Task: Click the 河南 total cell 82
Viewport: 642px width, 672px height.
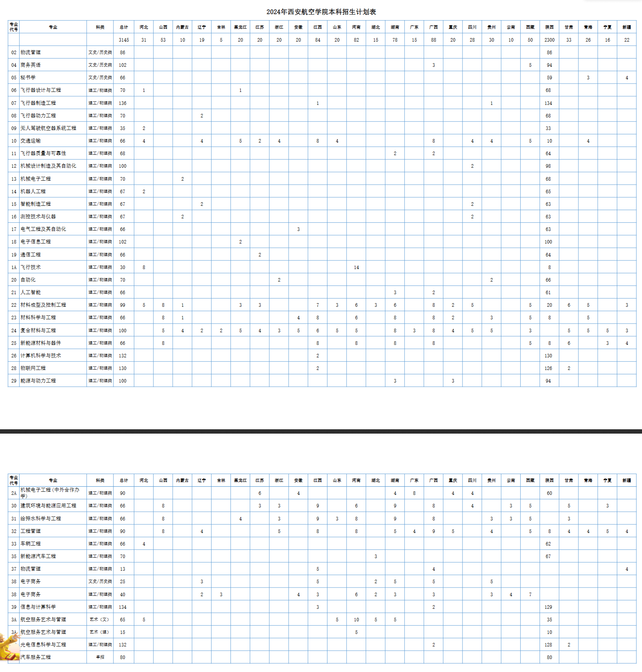Action: pyautogui.click(x=356, y=40)
